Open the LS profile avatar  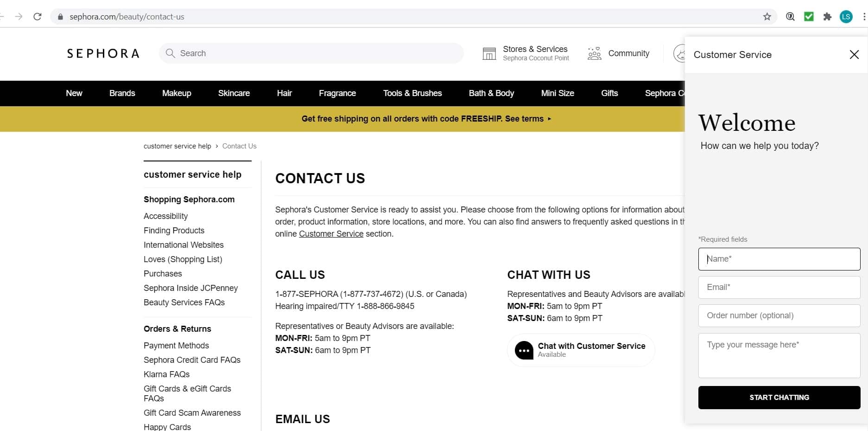click(x=846, y=17)
